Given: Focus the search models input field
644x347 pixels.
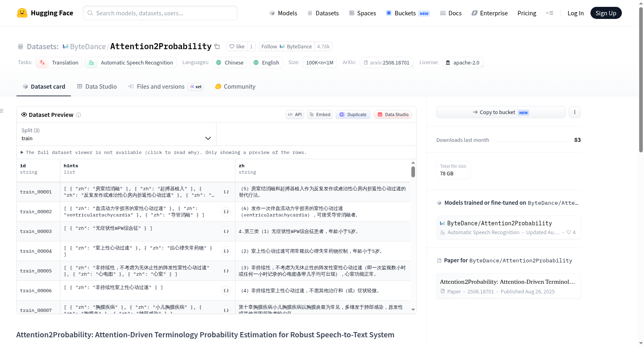Looking at the screenshot, I should (x=160, y=13).
